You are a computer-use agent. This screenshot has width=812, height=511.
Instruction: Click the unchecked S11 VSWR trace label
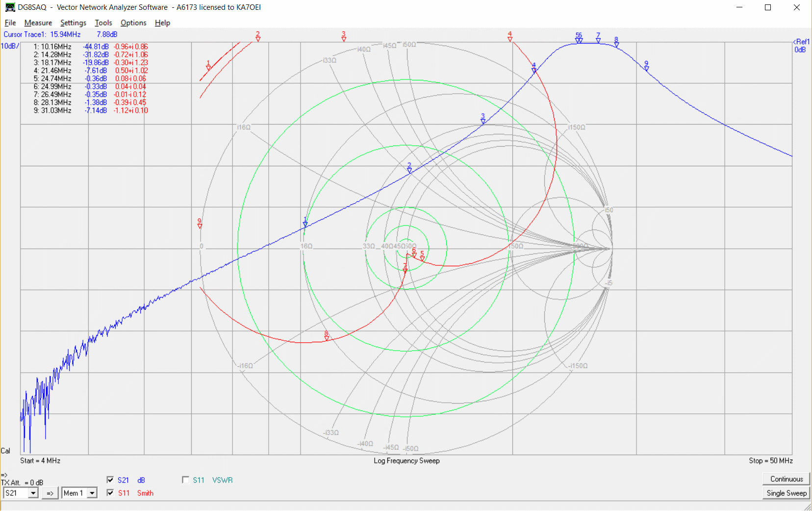[x=199, y=480]
